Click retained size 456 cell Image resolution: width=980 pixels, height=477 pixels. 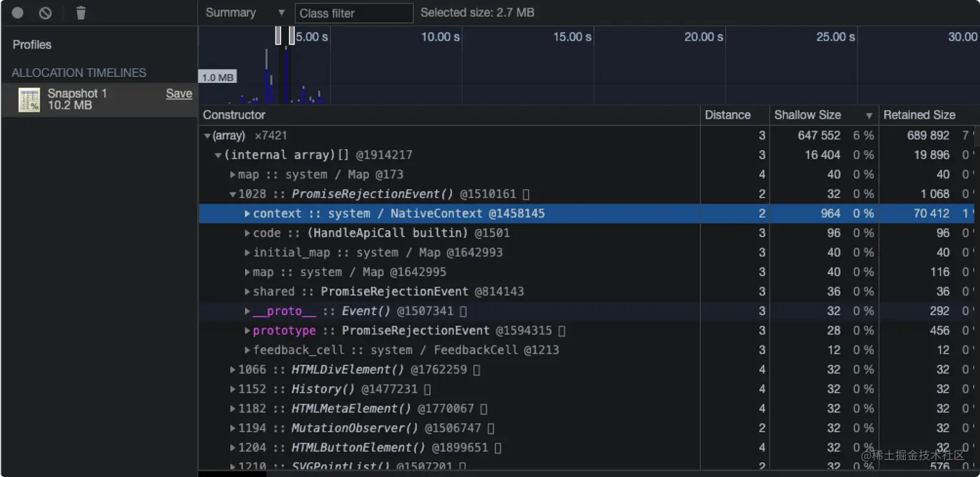940,330
